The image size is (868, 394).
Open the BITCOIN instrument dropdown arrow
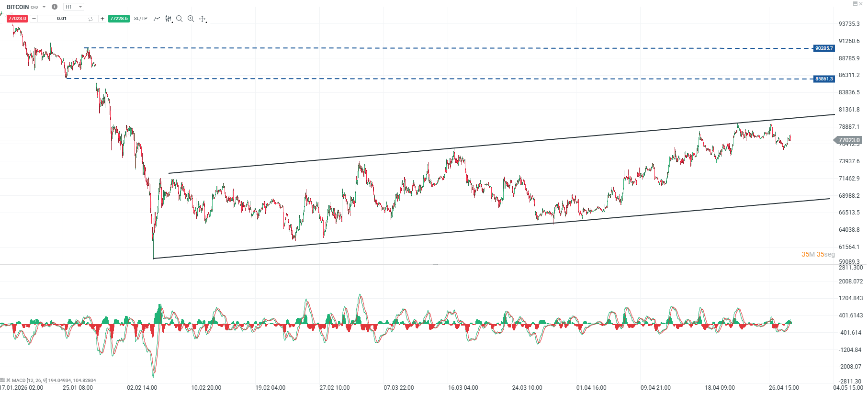coord(44,7)
